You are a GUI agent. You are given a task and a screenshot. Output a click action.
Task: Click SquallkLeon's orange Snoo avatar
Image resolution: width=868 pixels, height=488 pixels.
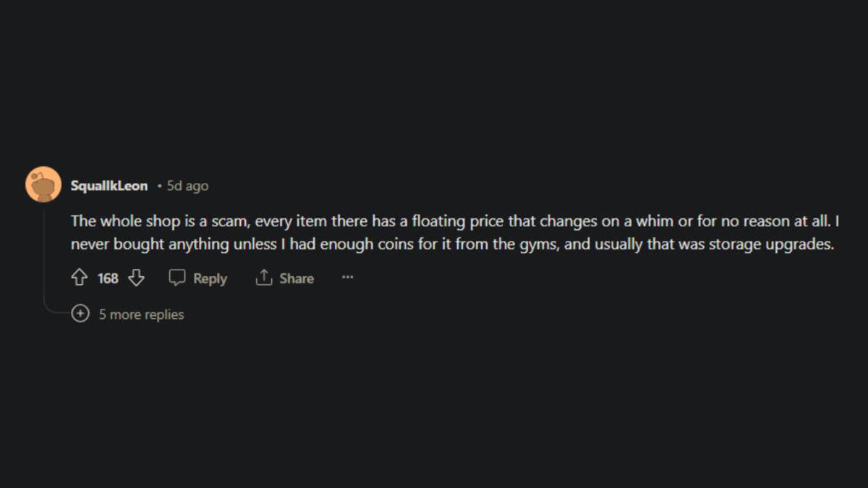(x=43, y=184)
